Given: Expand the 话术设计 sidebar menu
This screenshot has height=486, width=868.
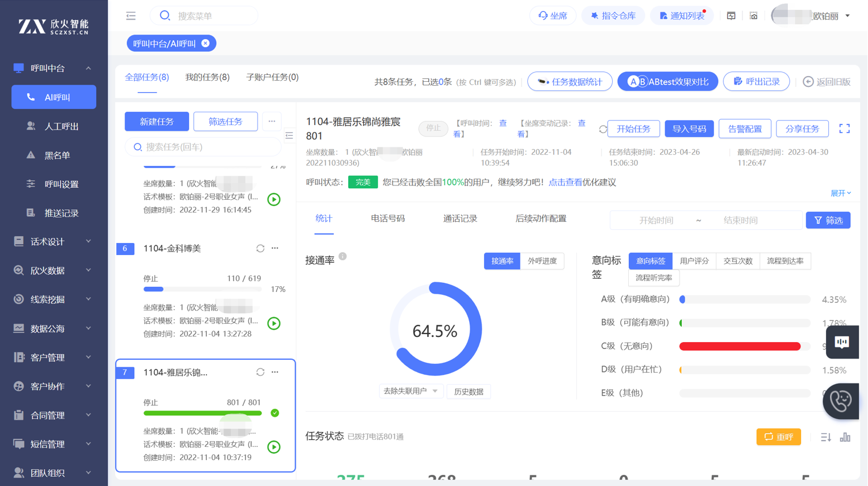Looking at the screenshot, I should click(x=53, y=242).
